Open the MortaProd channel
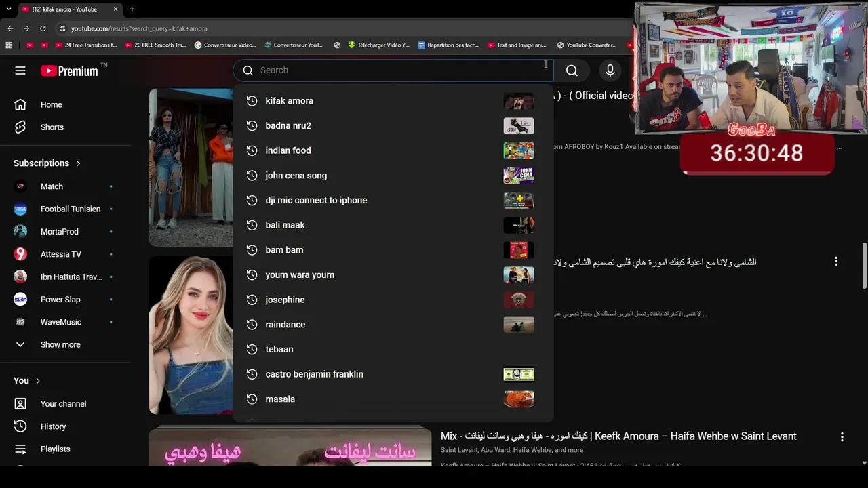 click(66, 232)
